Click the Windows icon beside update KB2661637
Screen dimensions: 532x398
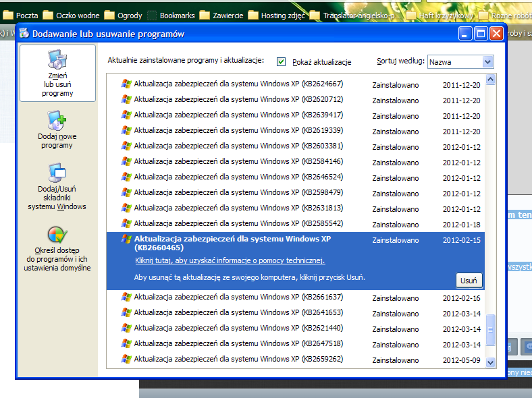pos(126,297)
